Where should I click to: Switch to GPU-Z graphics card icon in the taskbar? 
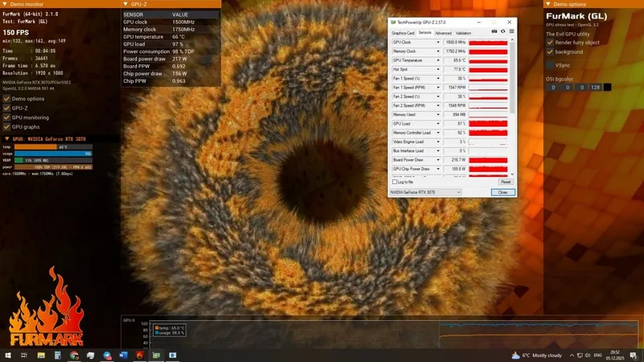point(156,355)
